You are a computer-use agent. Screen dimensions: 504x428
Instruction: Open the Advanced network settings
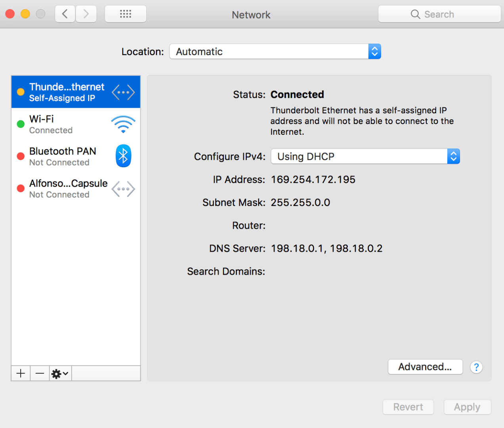[x=425, y=367]
